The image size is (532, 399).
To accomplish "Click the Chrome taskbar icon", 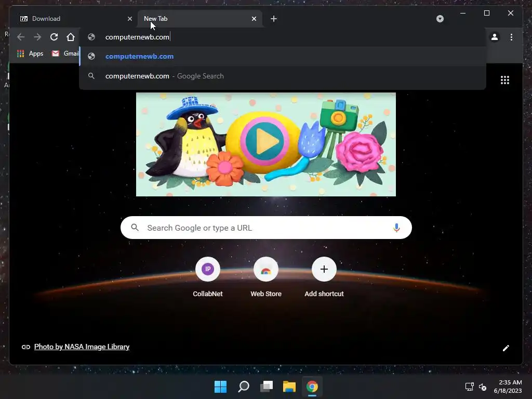I will click(312, 387).
